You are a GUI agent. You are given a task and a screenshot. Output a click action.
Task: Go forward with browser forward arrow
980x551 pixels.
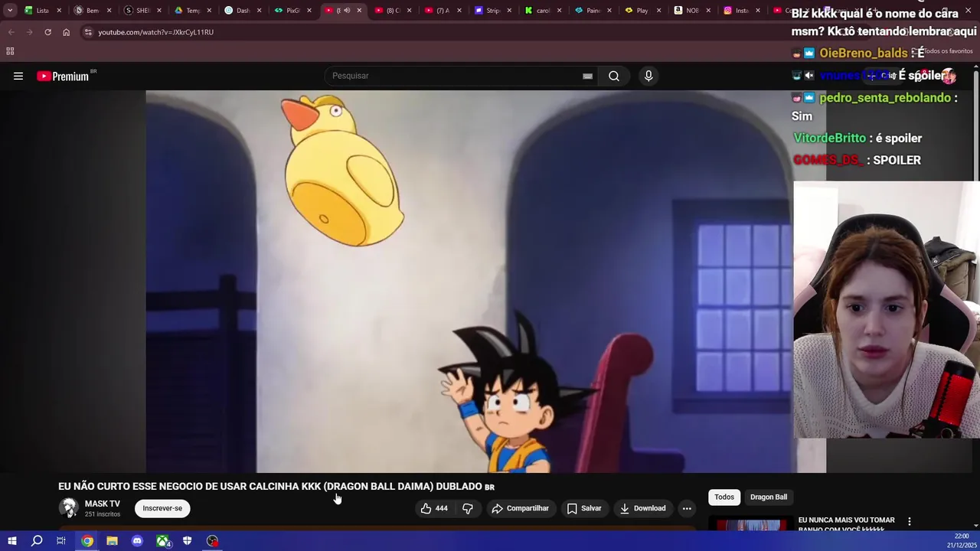click(29, 32)
